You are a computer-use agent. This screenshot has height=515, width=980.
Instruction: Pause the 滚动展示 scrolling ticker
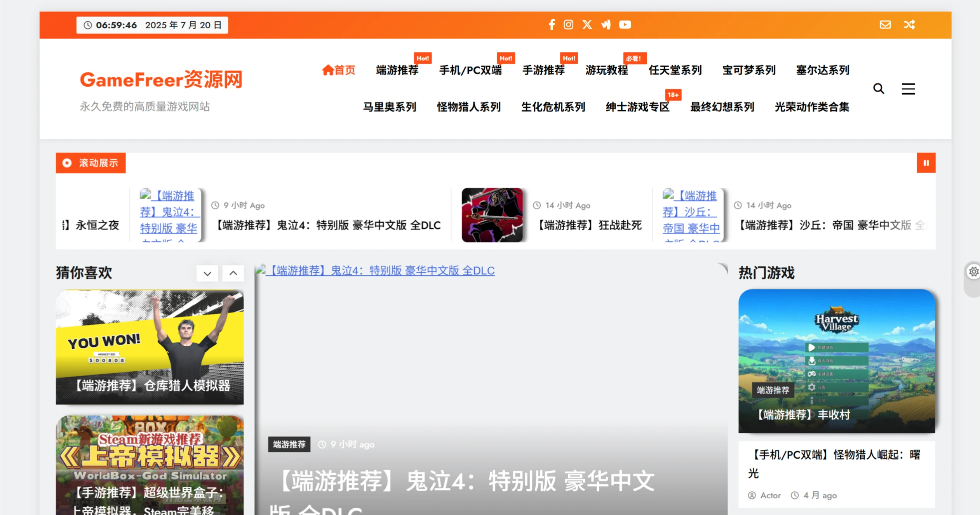point(927,163)
